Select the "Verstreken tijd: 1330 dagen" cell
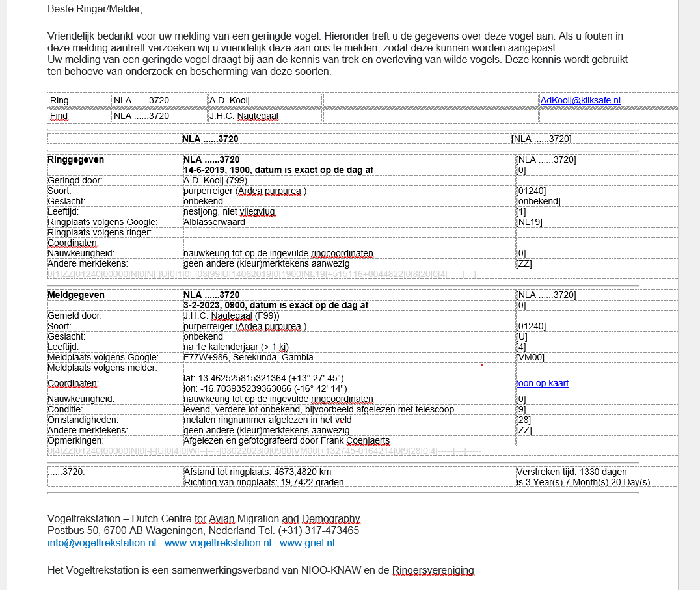 572,472
